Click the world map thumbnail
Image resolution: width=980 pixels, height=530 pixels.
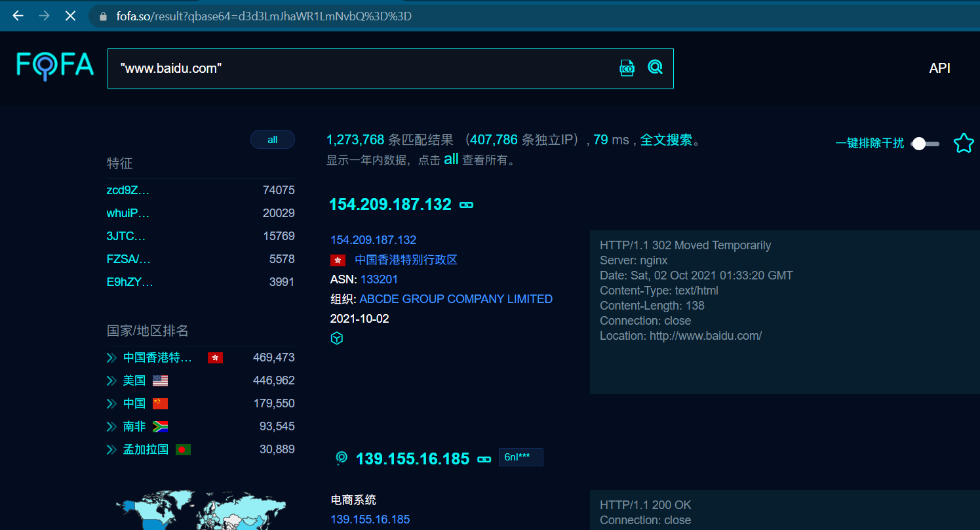201,510
